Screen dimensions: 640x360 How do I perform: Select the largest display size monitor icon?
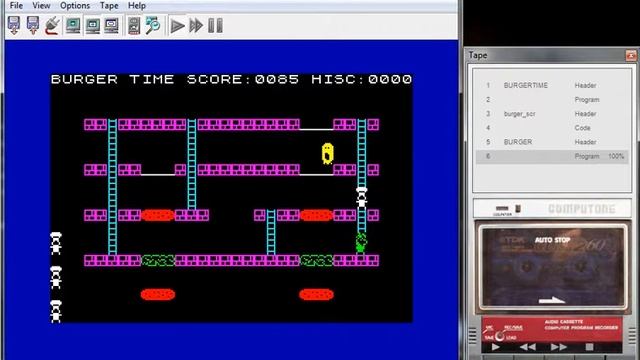click(111, 25)
